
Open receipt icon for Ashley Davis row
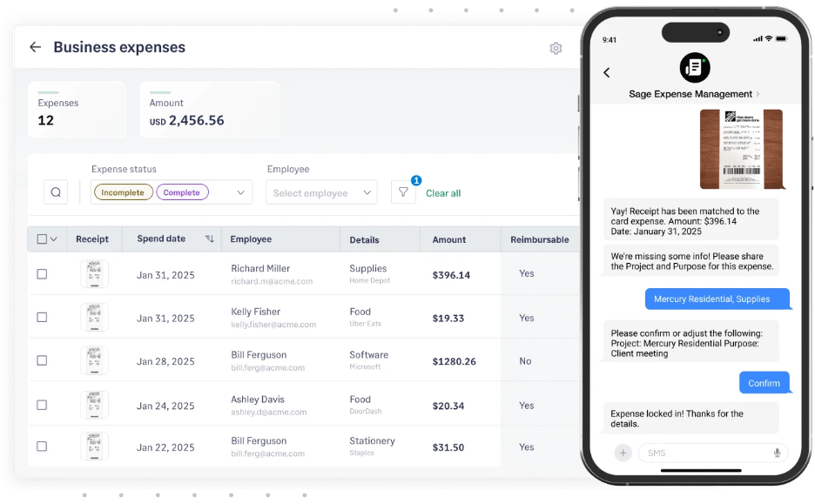tap(94, 405)
